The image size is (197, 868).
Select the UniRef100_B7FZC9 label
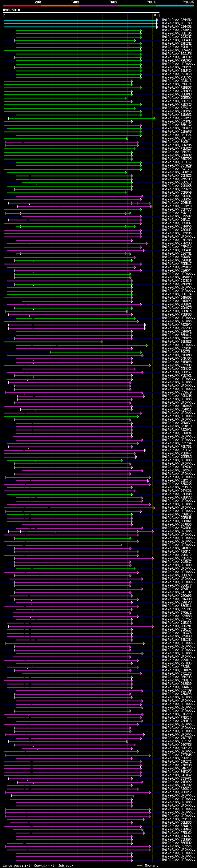177,714
